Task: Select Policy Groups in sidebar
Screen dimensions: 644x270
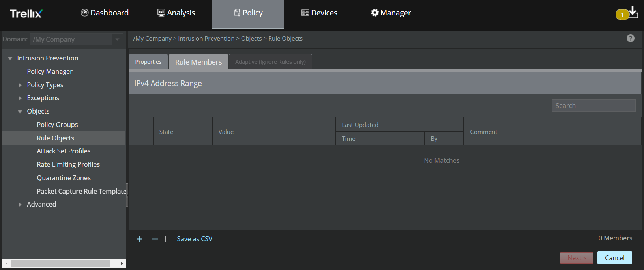Action: [x=57, y=125]
